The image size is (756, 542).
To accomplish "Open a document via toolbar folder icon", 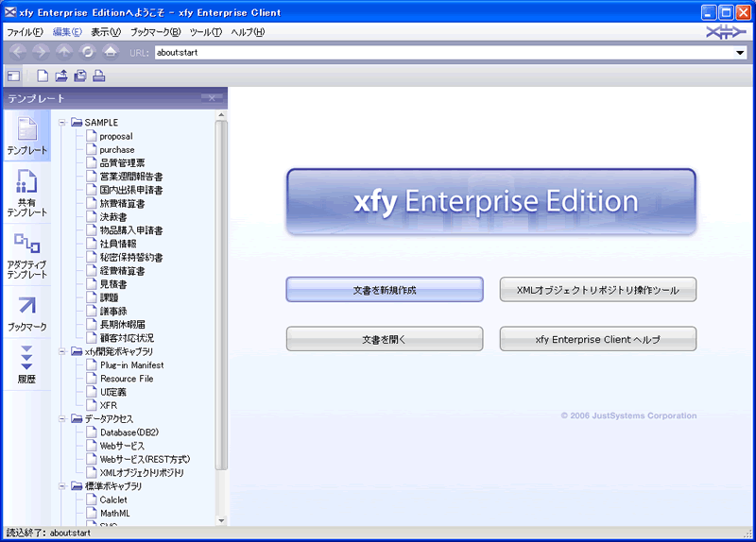I will (x=61, y=76).
